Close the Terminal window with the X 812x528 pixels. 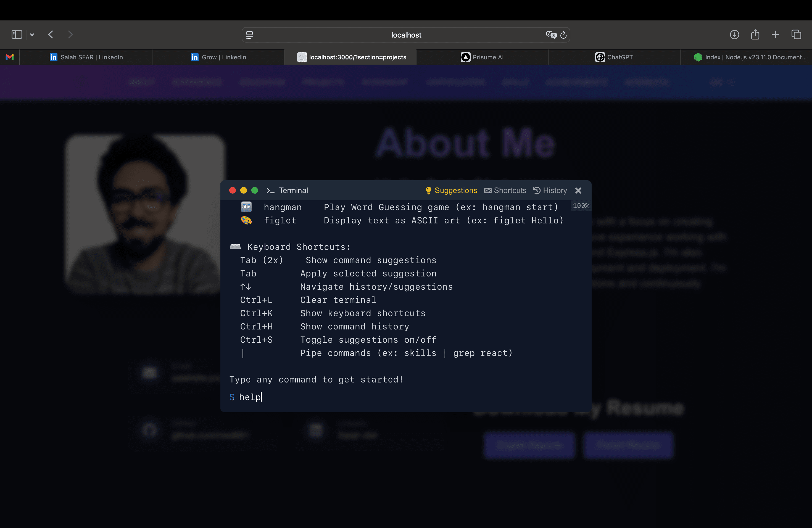(x=578, y=190)
